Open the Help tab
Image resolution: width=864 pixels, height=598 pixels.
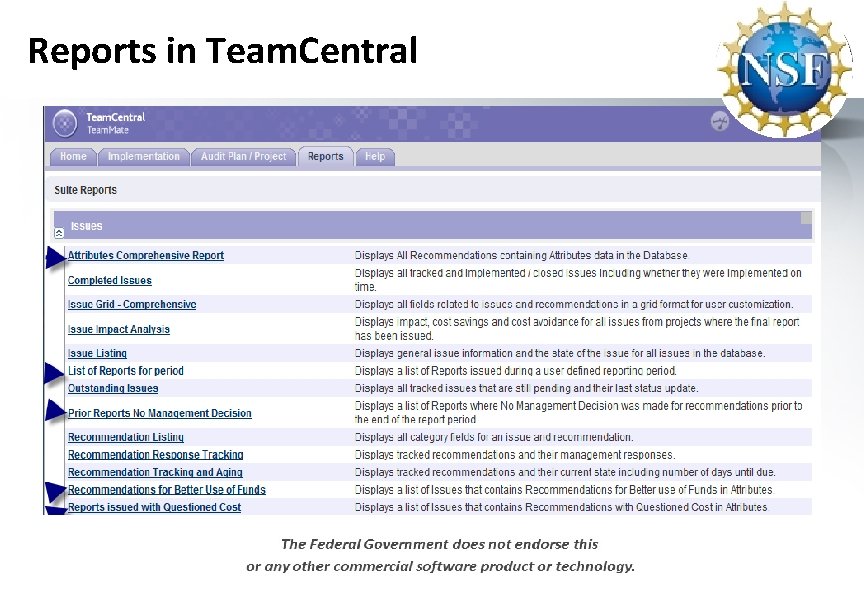point(375,157)
